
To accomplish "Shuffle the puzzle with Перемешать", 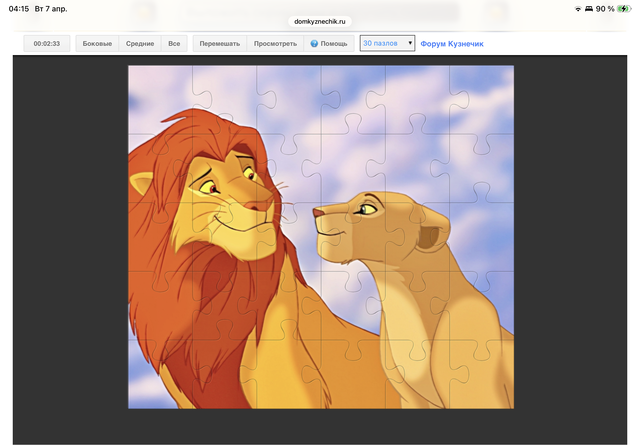I will (x=219, y=44).
